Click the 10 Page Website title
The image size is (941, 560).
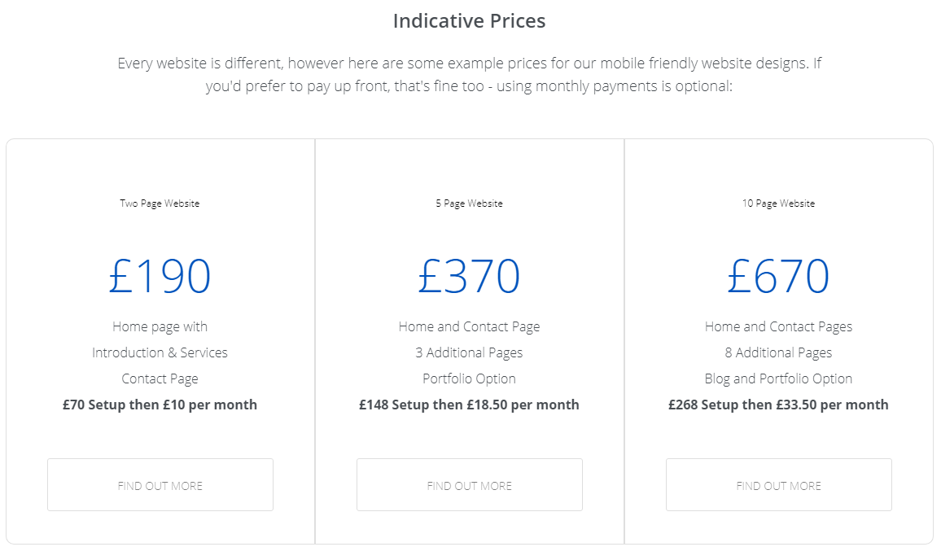coord(778,203)
